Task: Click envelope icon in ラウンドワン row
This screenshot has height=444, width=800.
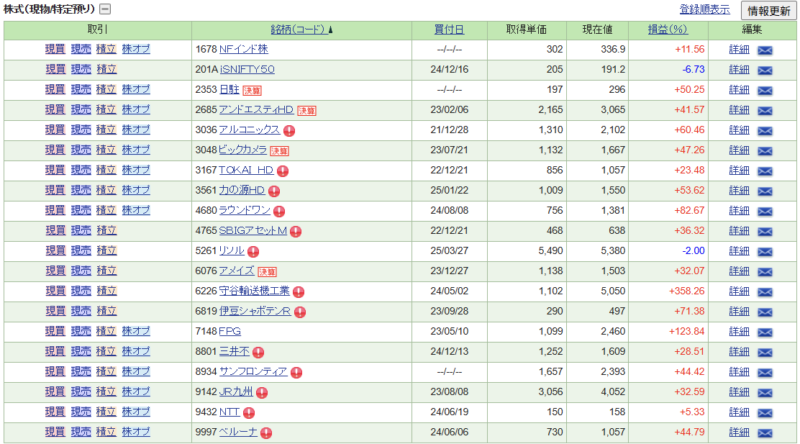Action: [765, 211]
